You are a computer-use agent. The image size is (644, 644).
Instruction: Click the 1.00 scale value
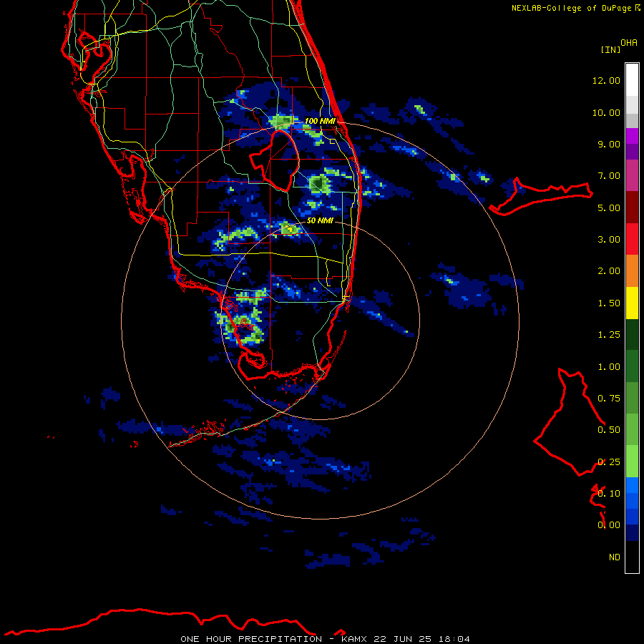coord(609,367)
